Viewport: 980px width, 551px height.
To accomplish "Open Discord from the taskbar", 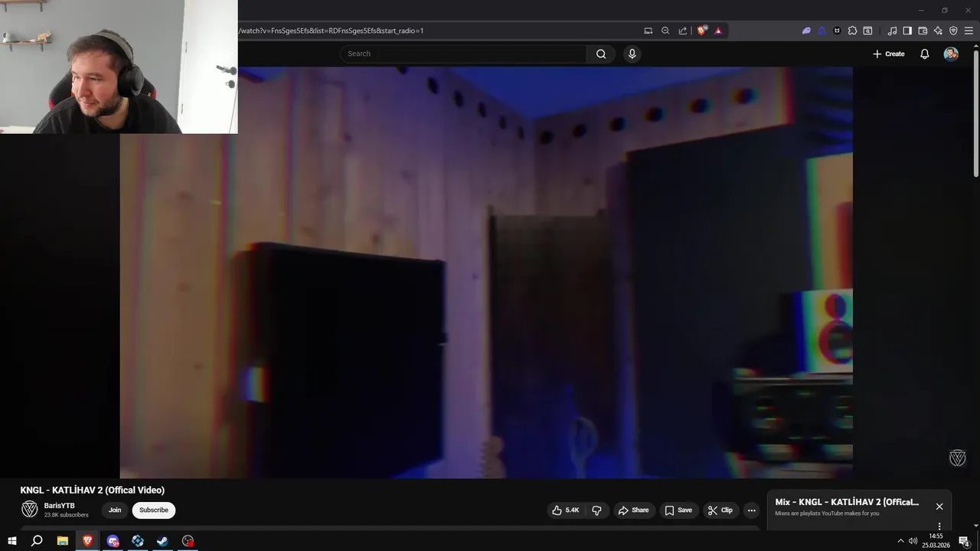I will (x=113, y=541).
